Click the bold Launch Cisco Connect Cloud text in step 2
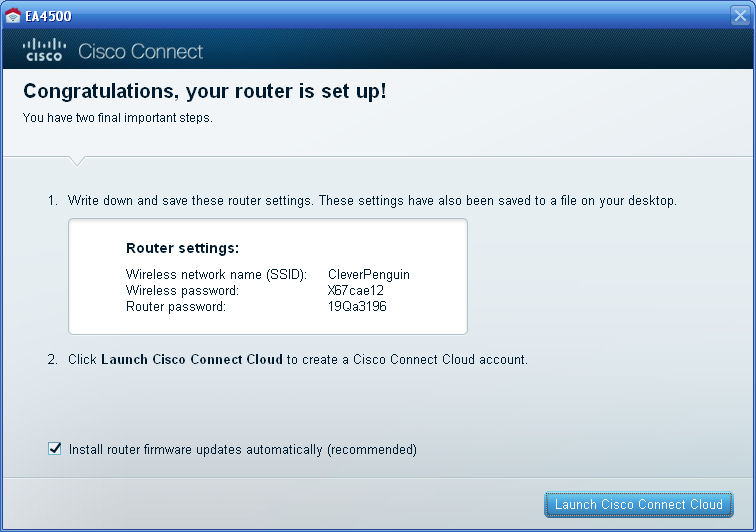This screenshot has height=532, width=756. [192, 359]
